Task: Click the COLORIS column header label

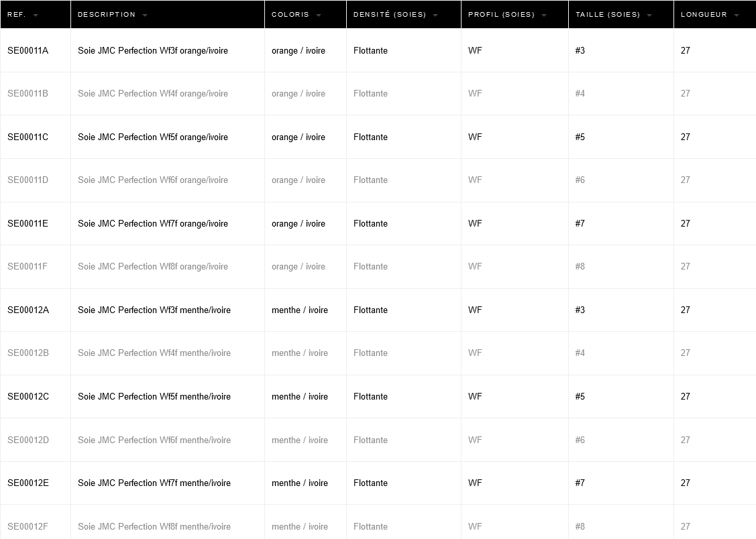Action: click(x=290, y=14)
